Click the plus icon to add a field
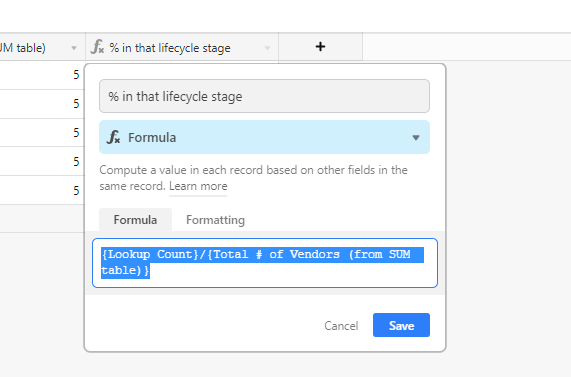 click(320, 47)
